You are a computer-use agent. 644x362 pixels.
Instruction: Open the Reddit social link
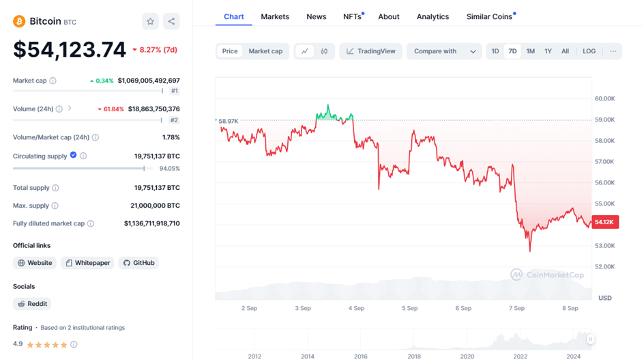click(x=32, y=304)
